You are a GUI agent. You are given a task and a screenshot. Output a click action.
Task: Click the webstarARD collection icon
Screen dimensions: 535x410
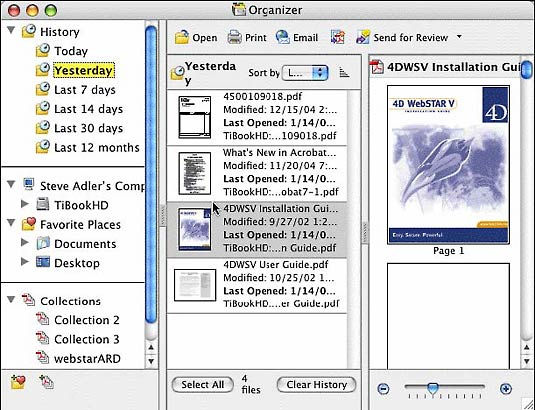pyautogui.click(x=43, y=357)
